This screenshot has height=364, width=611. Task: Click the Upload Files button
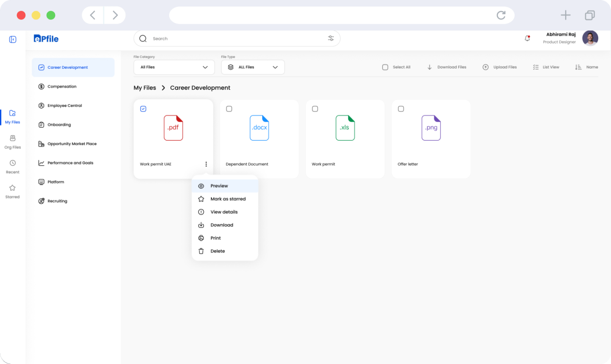[x=500, y=67]
